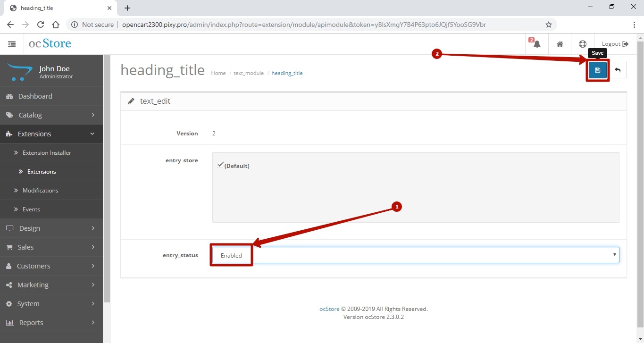Expand the Design sidebar menu

click(51, 228)
